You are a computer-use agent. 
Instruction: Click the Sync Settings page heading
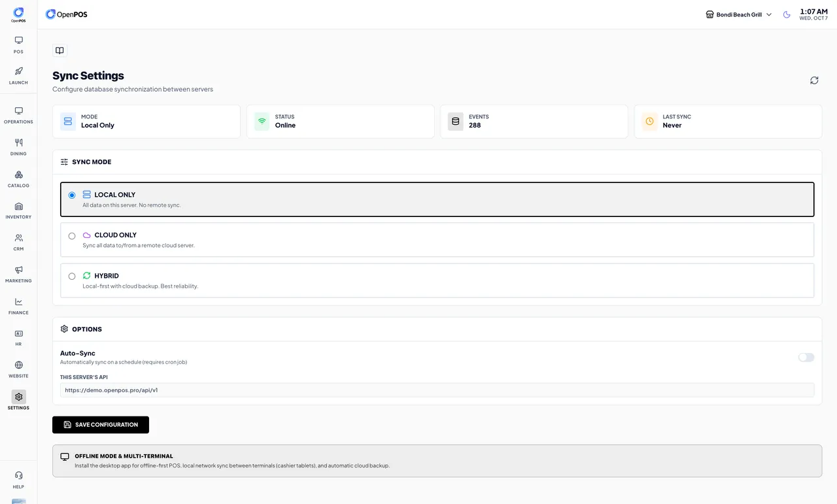coord(88,76)
